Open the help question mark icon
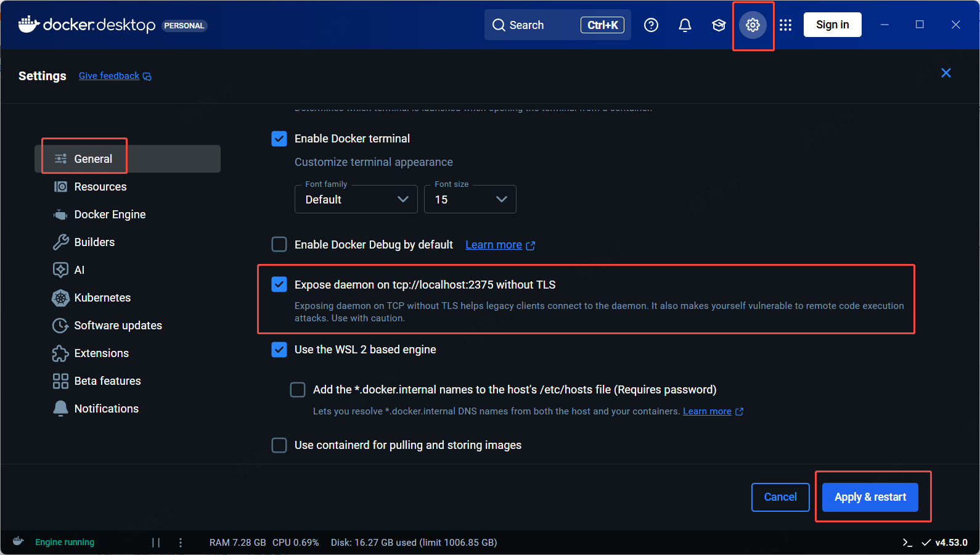 tap(651, 25)
